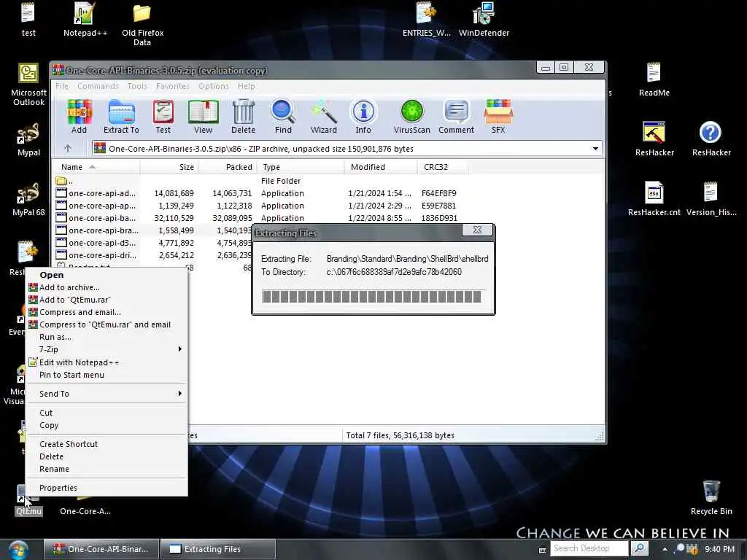
Task: Open the Favorites menu
Action: click(x=172, y=86)
